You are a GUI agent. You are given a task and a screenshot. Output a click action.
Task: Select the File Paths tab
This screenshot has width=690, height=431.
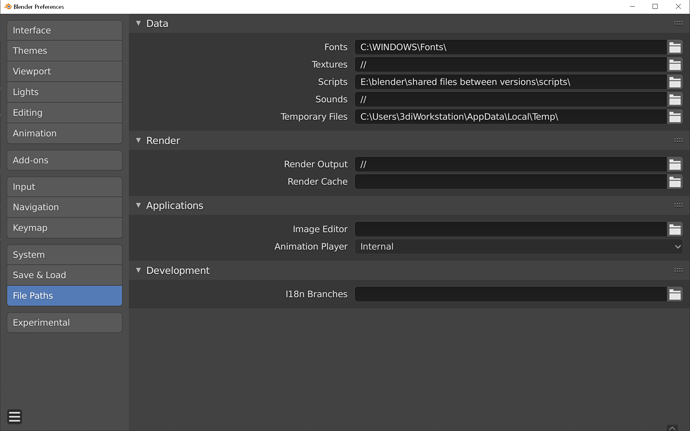click(x=65, y=296)
